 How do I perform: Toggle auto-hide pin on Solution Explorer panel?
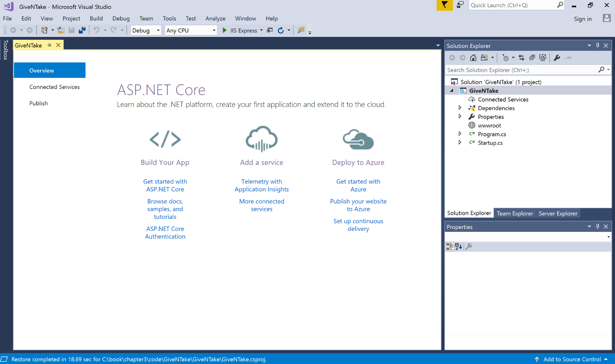pos(597,45)
